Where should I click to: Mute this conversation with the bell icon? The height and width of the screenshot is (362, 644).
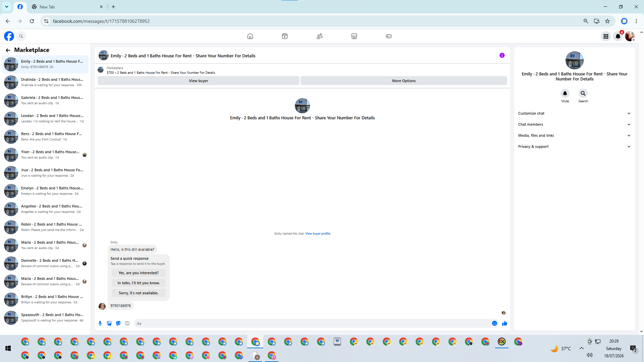click(565, 93)
